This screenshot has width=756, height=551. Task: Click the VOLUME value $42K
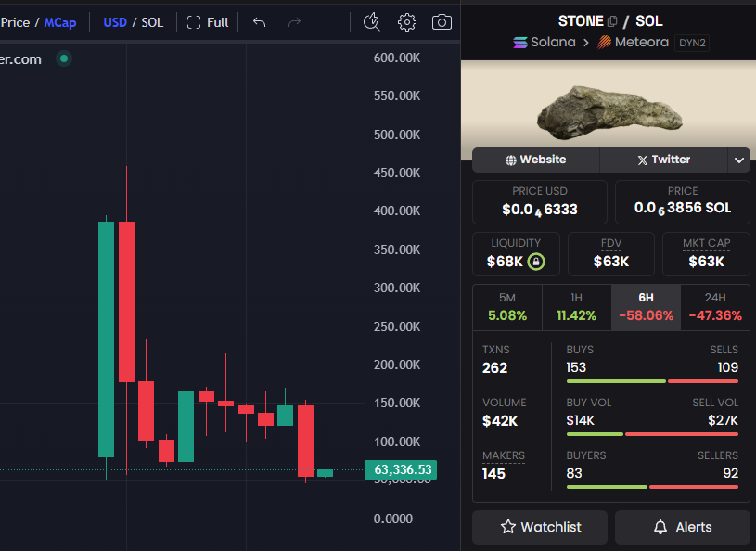coord(500,421)
